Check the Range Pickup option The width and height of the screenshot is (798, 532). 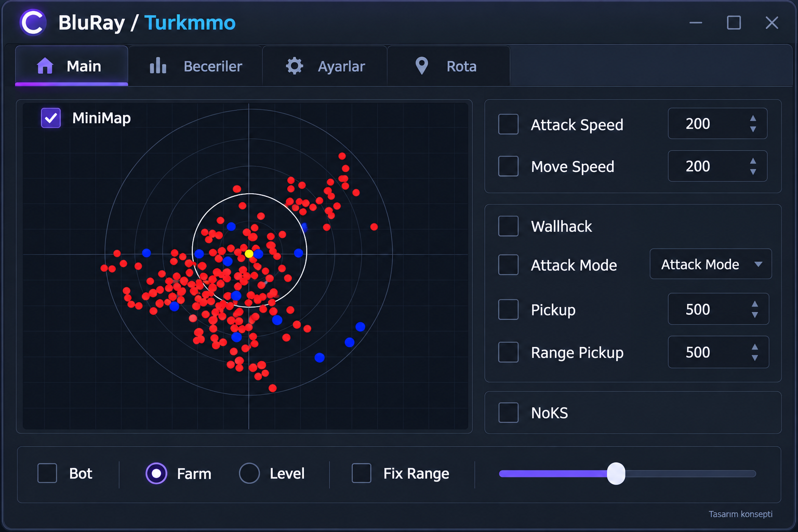point(508,352)
